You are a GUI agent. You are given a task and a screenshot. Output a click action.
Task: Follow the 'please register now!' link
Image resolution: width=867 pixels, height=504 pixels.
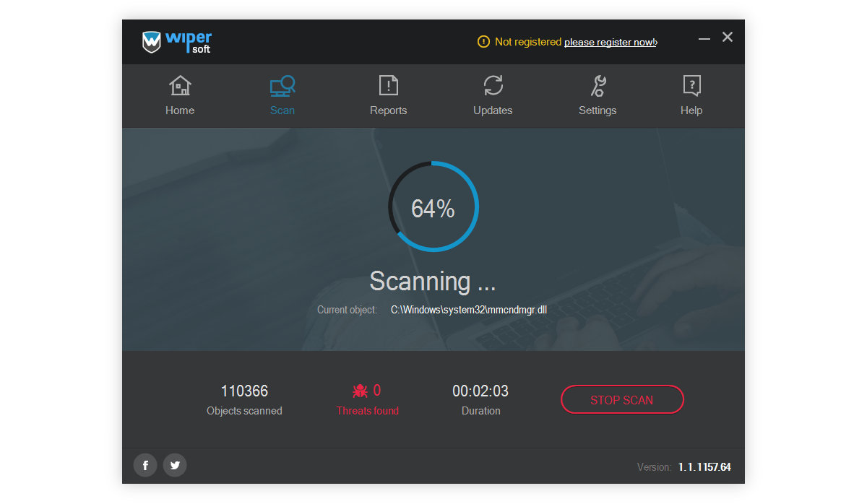point(611,42)
